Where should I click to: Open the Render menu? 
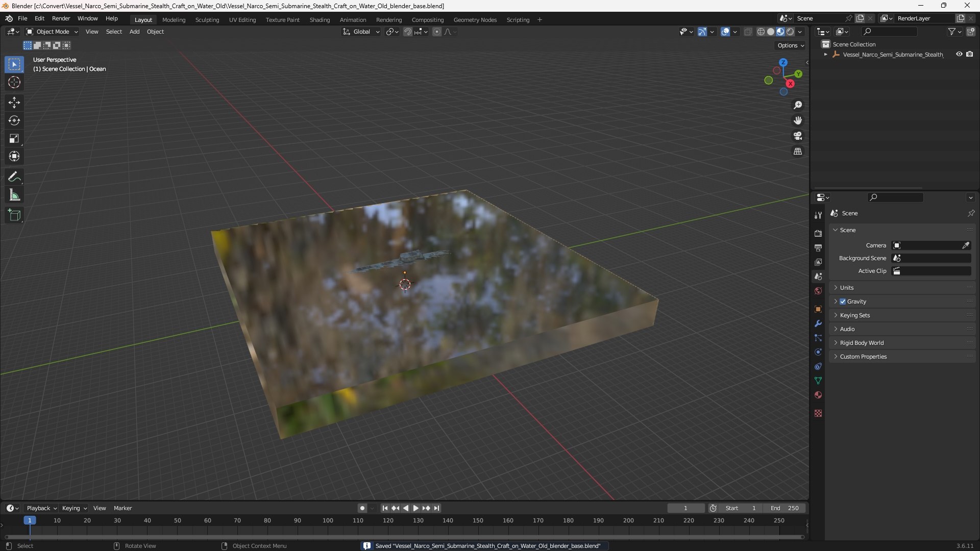pyautogui.click(x=61, y=18)
